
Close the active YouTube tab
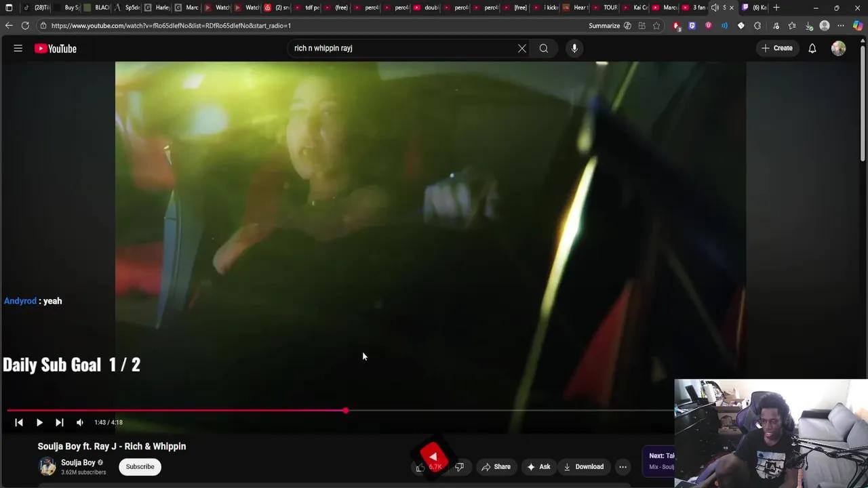tap(731, 7)
